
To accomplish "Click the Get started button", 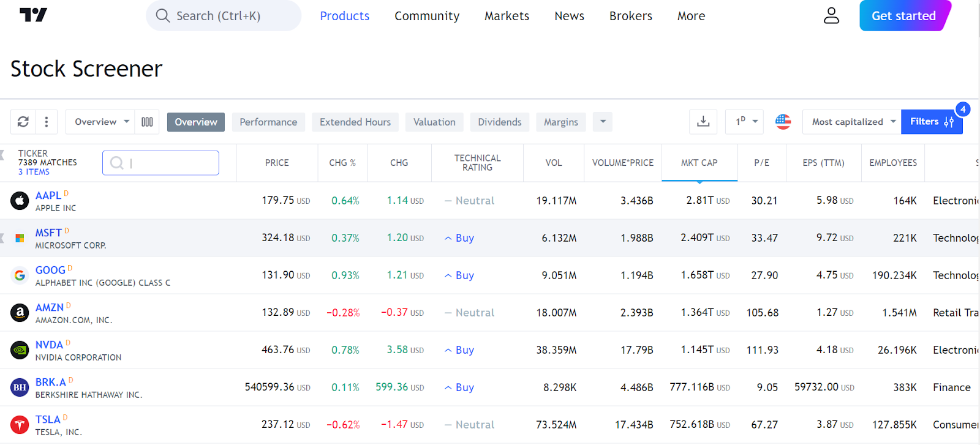I will click(x=904, y=15).
